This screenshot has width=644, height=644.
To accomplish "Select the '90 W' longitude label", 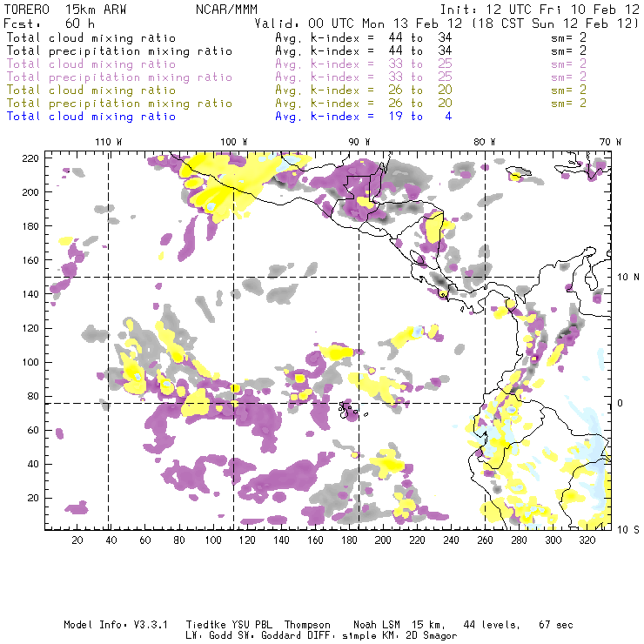I will click(359, 142).
